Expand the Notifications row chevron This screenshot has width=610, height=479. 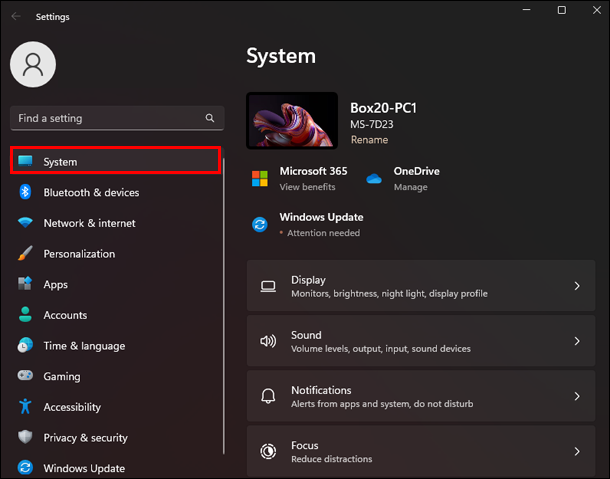tap(577, 396)
